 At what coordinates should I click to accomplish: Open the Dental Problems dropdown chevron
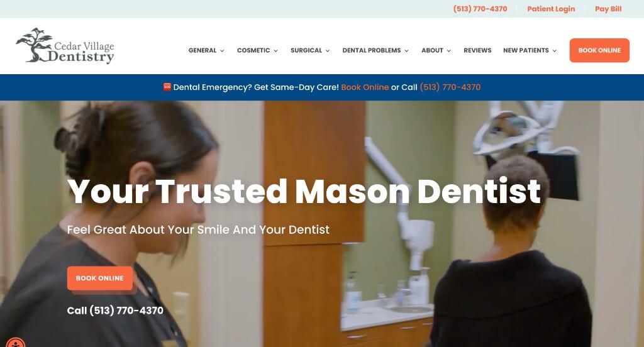pos(406,50)
